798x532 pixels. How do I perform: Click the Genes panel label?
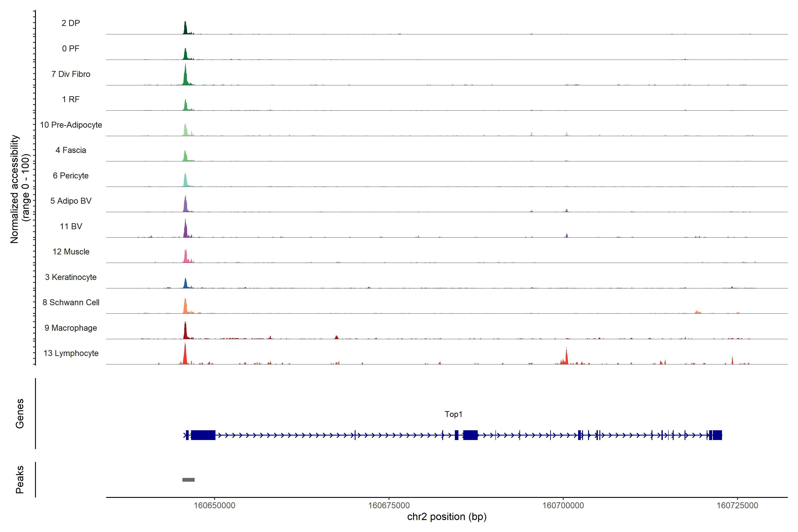tap(20, 414)
